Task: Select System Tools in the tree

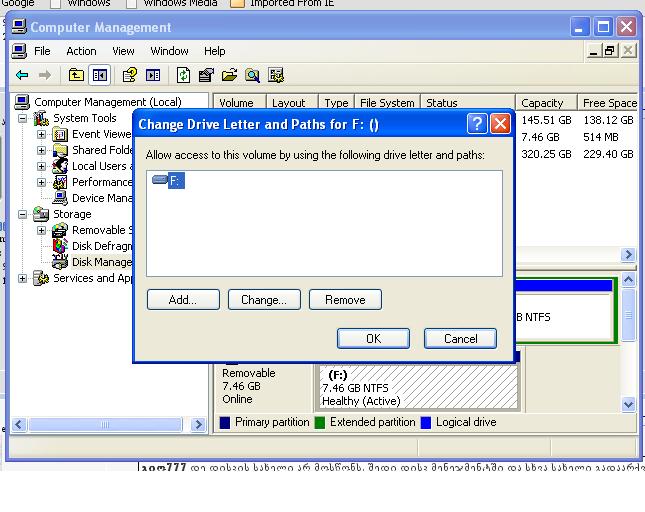Action: 85,118
